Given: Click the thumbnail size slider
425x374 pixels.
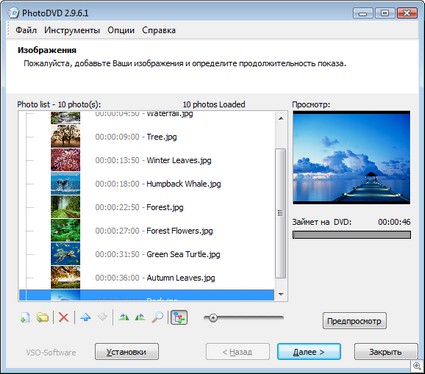Looking at the screenshot, I should pos(213,318).
